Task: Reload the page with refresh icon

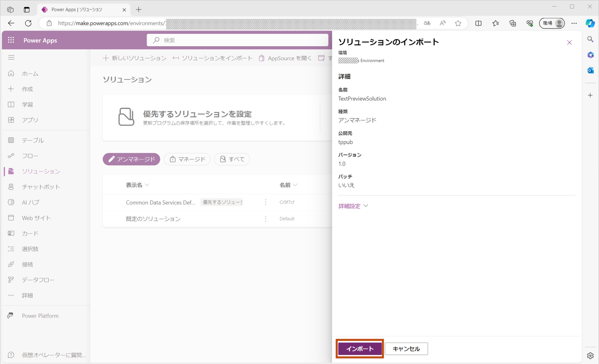Action: click(28, 23)
